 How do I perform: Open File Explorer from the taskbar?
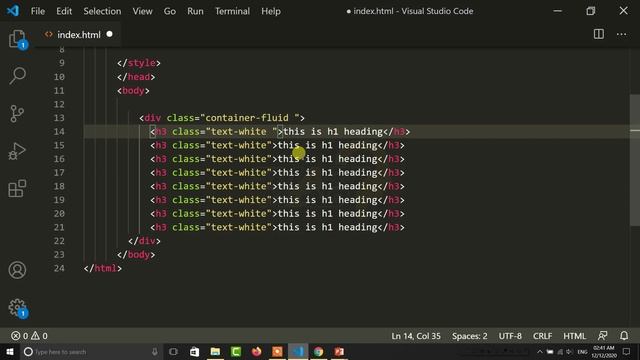(x=215, y=351)
